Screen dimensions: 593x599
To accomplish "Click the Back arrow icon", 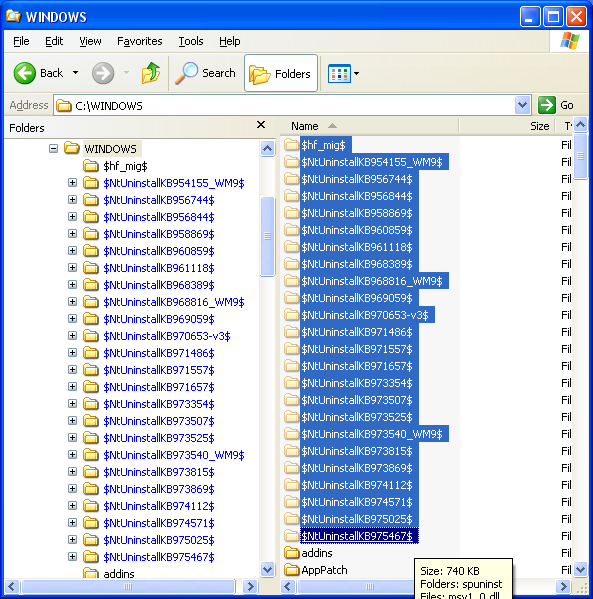I will (25, 73).
